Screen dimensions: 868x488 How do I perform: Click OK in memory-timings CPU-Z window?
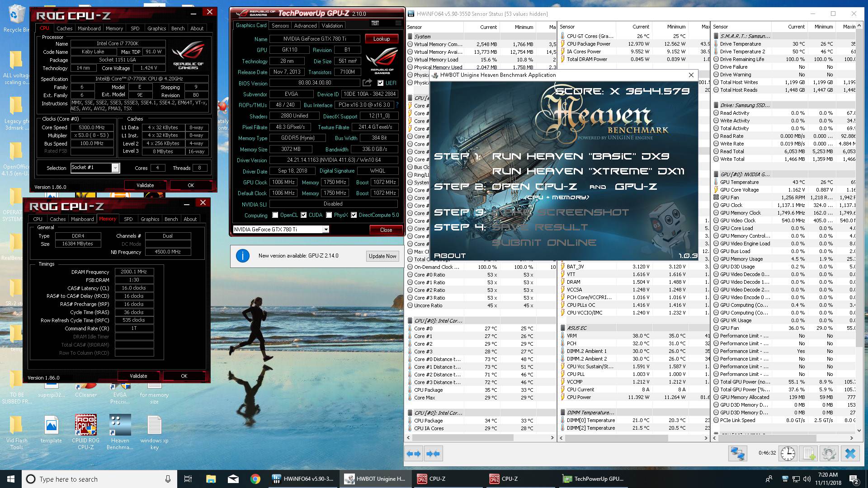point(184,376)
